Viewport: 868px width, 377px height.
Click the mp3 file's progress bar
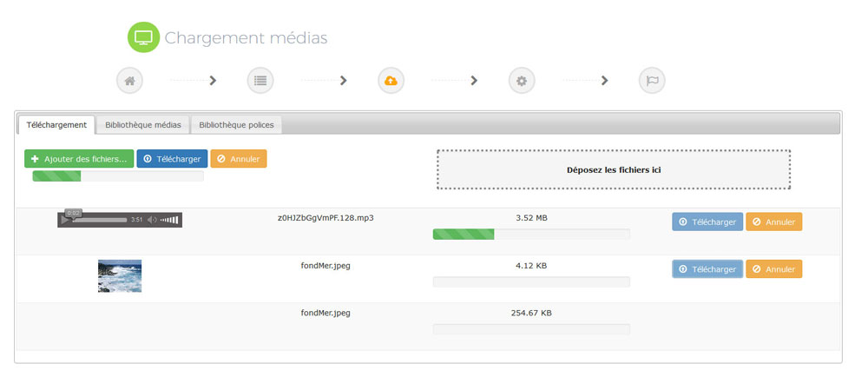[531, 235]
